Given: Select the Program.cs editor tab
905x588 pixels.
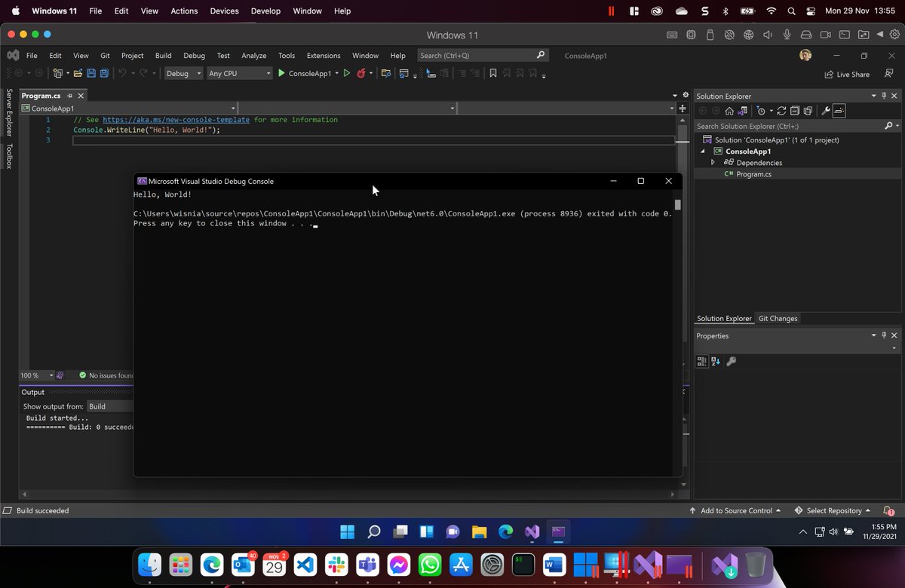Looking at the screenshot, I should pos(41,96).
